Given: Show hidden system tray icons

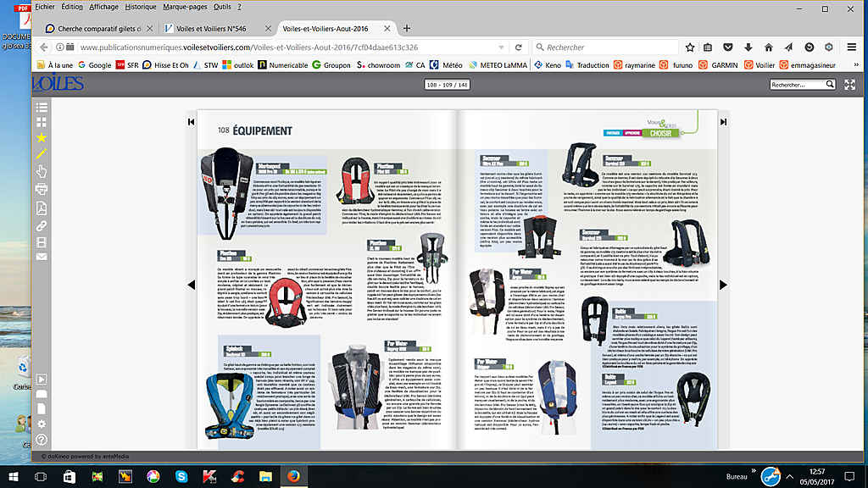Looking at the screenshot, I should pyautogui.click(x=790, y=476).
